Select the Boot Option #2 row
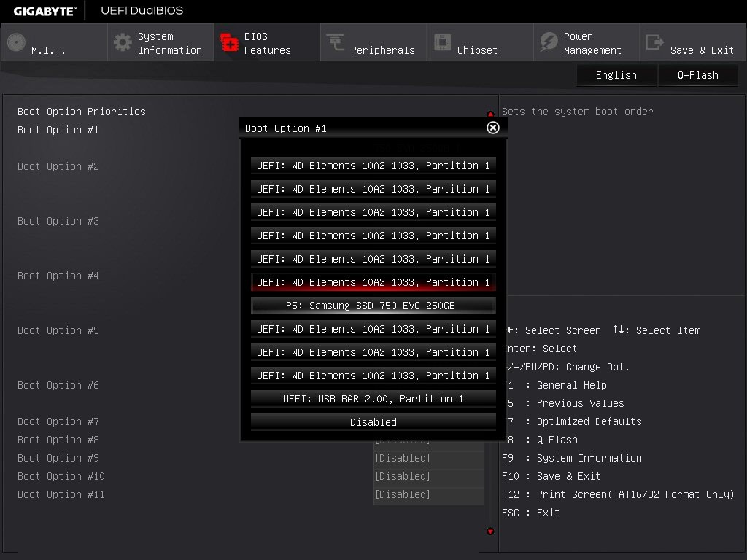Viewport: 747px width, 560px height. [x=58, y=167]
